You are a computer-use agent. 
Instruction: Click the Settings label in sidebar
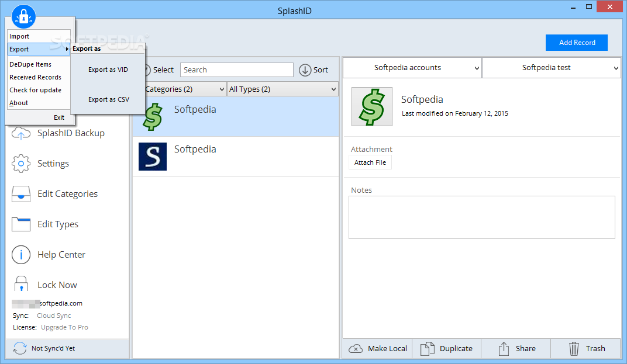pyautogui.click(x=53, y=164)
